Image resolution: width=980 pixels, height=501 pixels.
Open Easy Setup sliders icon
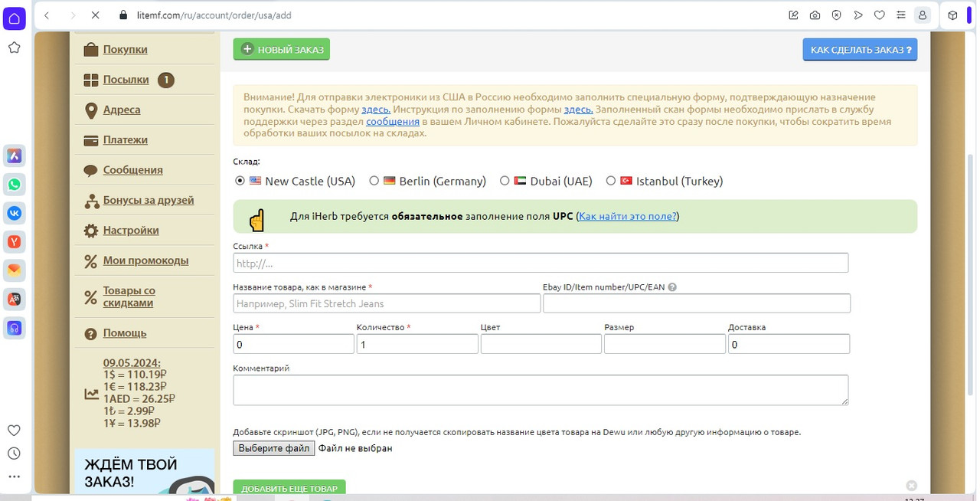(901, 15)
